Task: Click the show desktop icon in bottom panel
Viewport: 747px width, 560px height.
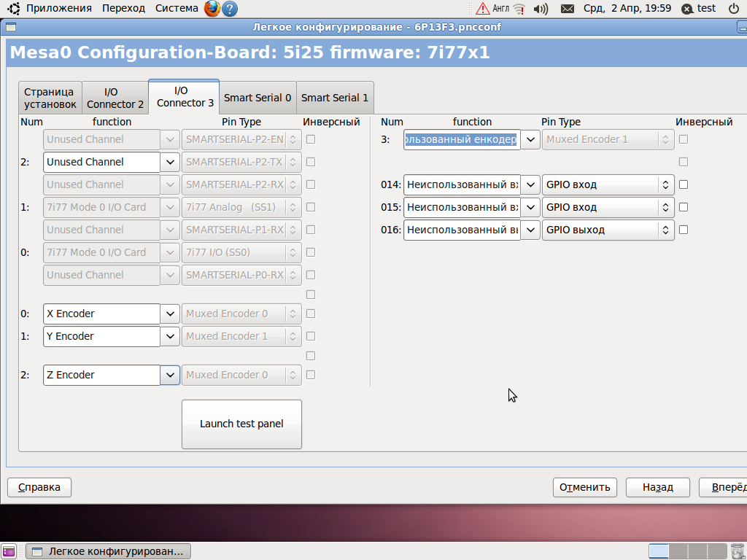Action: pos(9,551)
